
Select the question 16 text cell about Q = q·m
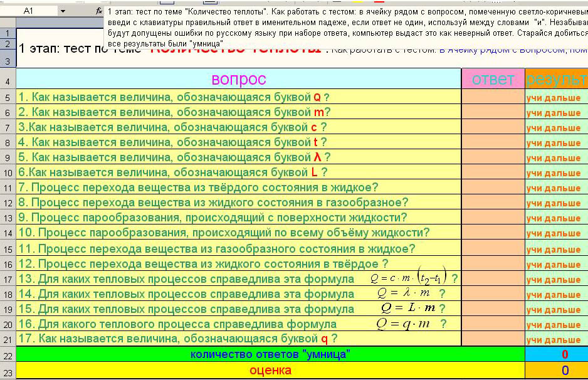(238, 324)
